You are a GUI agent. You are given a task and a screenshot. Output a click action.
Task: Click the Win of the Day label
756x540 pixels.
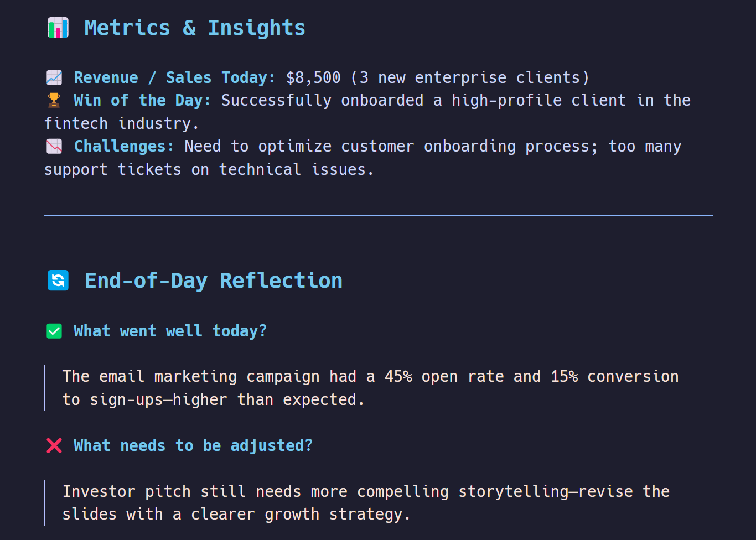tap(142, 100)
